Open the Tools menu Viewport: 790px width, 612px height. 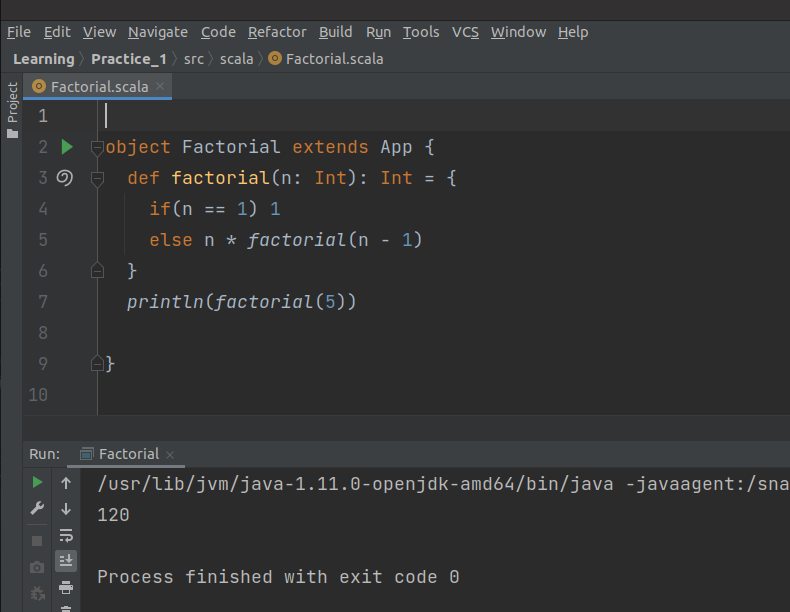[x=421, y=32]
